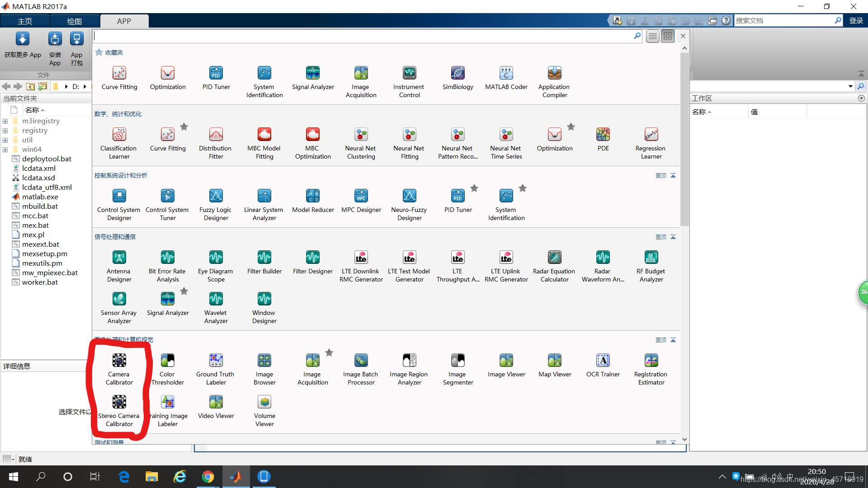
Task: Unfavorite the Curve Fitting star
Action: [184, 127]
